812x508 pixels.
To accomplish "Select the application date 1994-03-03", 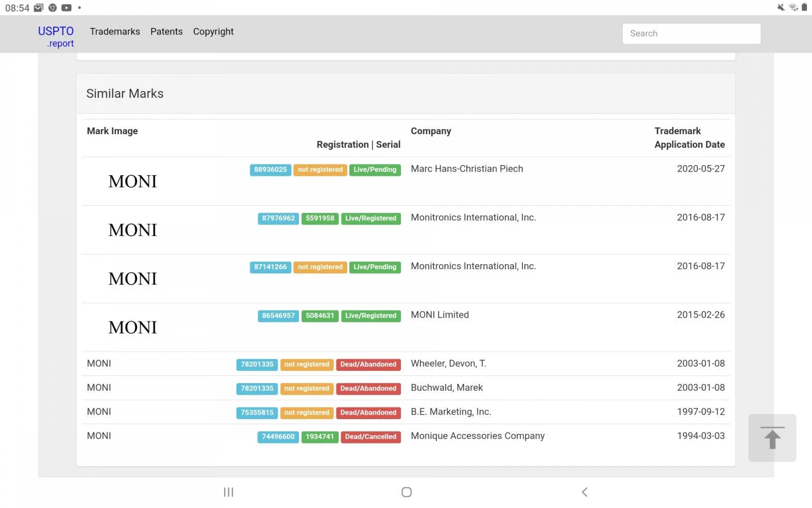I will tap(701, 436).
